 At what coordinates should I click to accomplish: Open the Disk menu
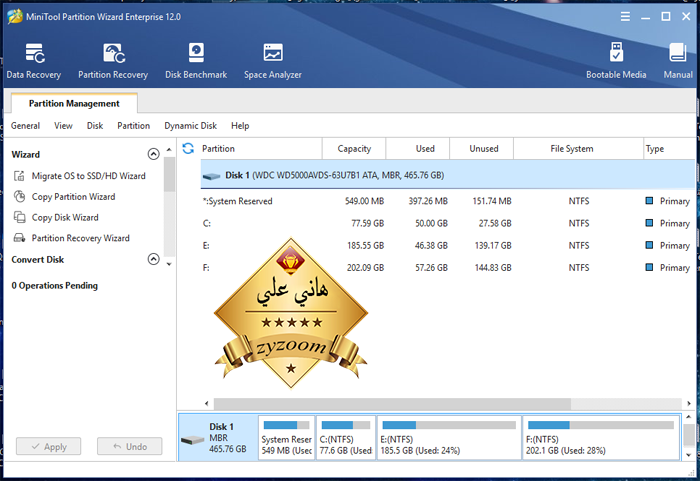coord(95,126)
